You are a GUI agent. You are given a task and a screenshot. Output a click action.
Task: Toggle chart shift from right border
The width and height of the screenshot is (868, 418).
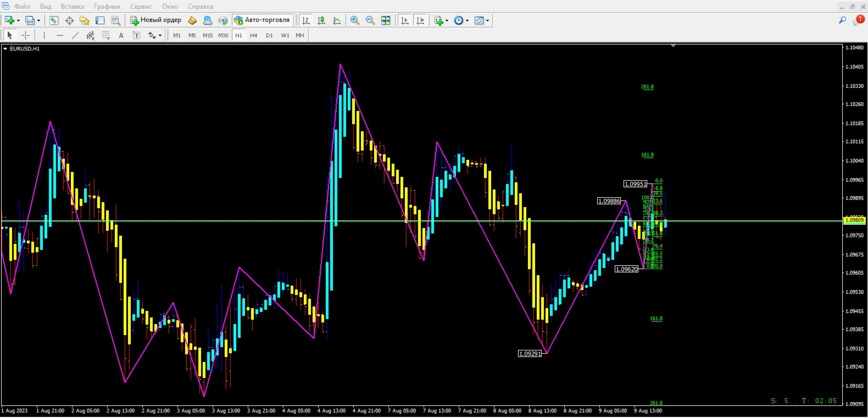coord(420,20)
